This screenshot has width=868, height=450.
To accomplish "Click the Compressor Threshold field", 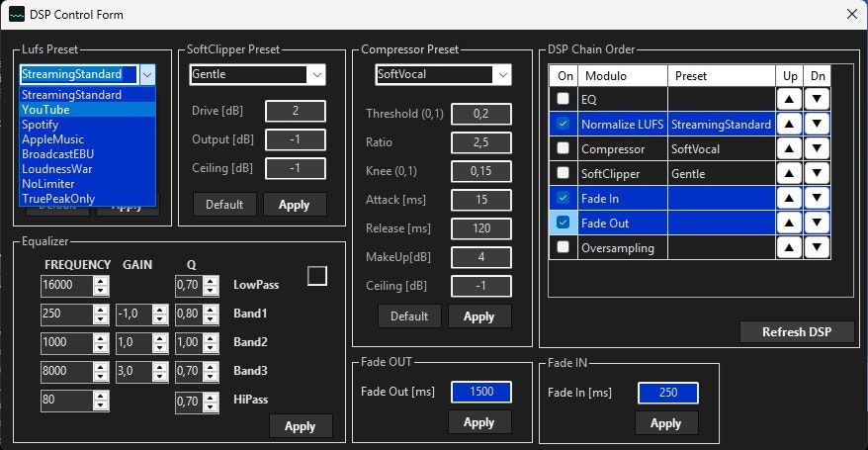I will (x=481, y=114).
